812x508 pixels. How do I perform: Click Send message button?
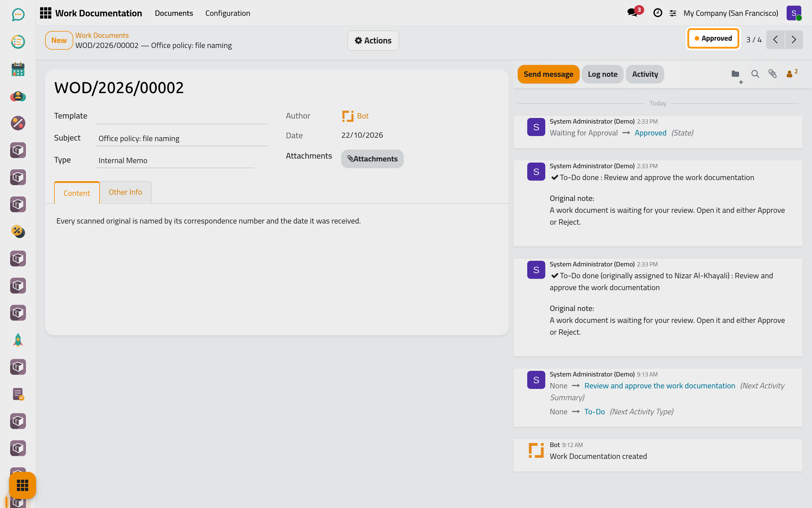point(548,74)
